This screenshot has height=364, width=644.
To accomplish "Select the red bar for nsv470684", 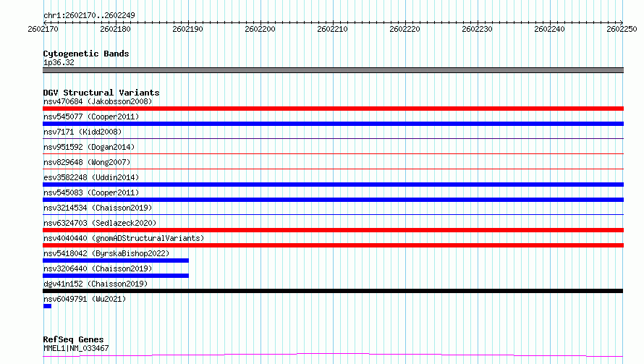I will 333,109.
